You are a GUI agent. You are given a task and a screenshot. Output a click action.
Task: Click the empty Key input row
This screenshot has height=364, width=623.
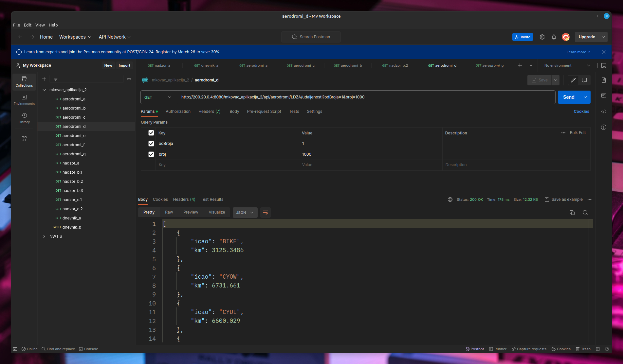coord(227,165)
